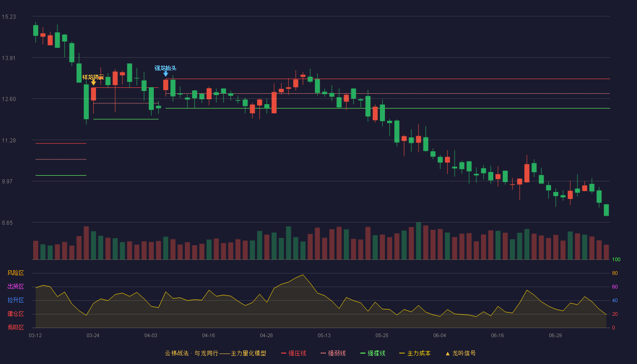This screenshot has width=637, height=364.
Task: Click the 龙吟信号 triangle legend entry
Action: (x=460, y=353)
